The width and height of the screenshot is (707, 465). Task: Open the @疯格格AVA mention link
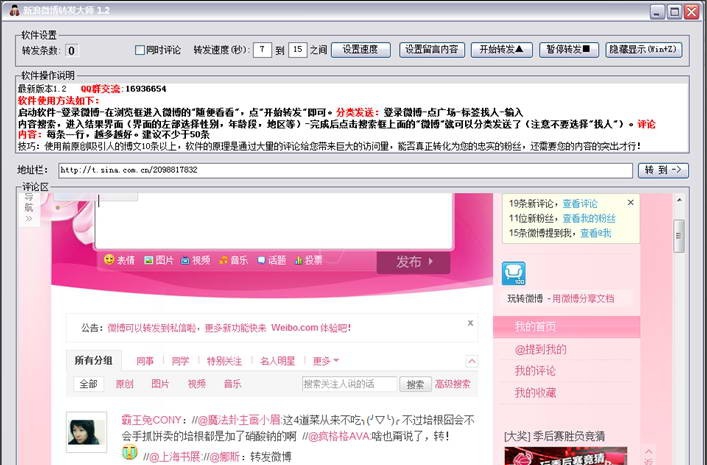pos(339,437)
